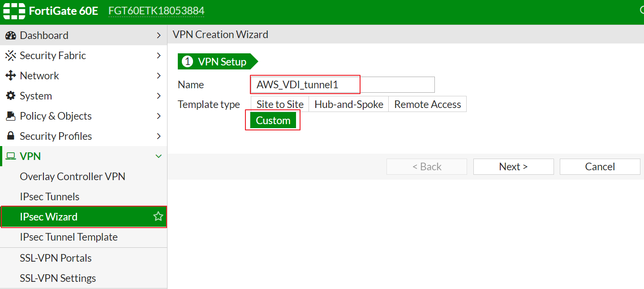Pick the Custom template type
The width and height of the screenshot is (644, 289).
[273, 121]
